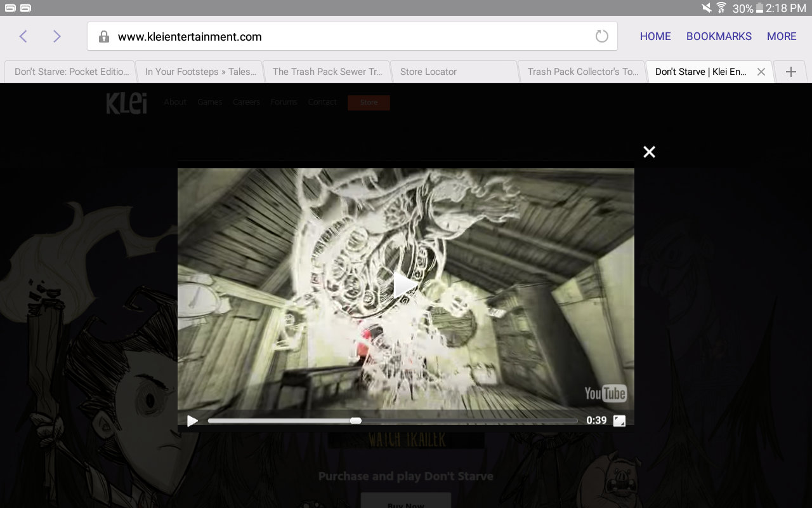
Task: Reload the page with the refresh icon
Action: click(x=601, y=36)
